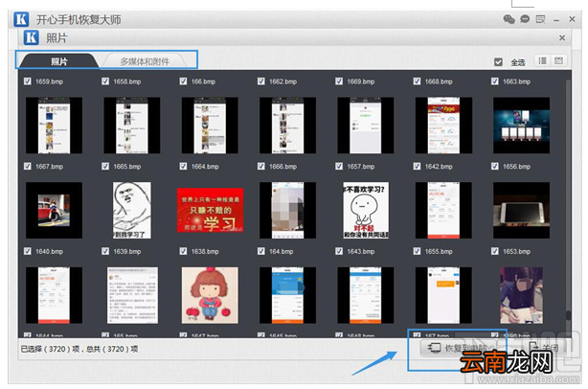This screenshot has height=389, width=588.
Task: Uncheck the 1640.bmp checkbox
Action: pyautogui.click(x=28, y=251)
